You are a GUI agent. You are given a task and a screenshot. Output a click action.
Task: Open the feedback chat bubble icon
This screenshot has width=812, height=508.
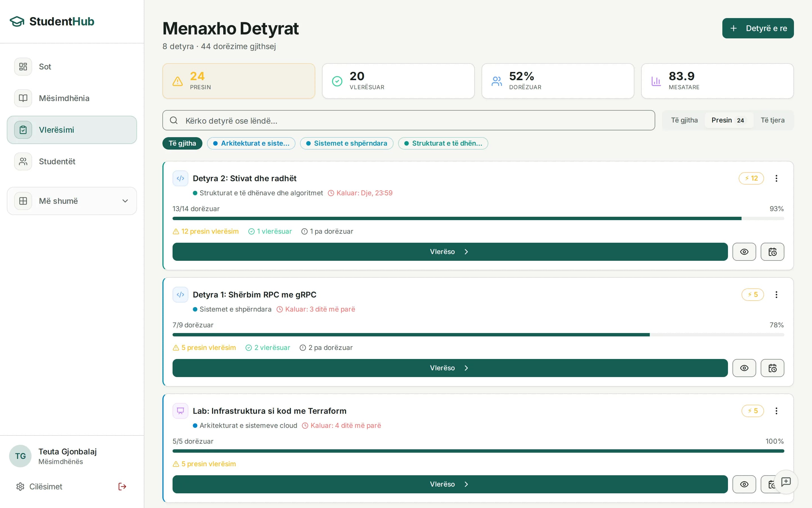click(786, 482)
